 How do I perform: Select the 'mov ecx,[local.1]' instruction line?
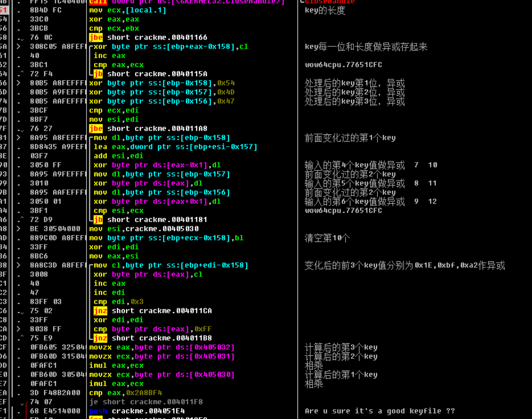pyautogui.click(x=128, y=10)
